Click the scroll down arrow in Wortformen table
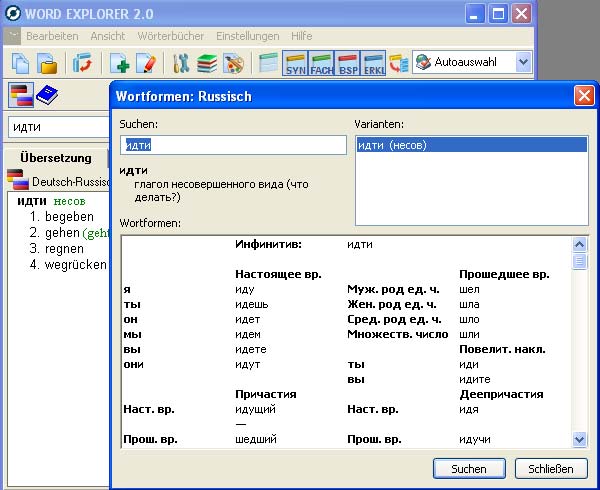The image size is (600, 490). coord(579,439)
